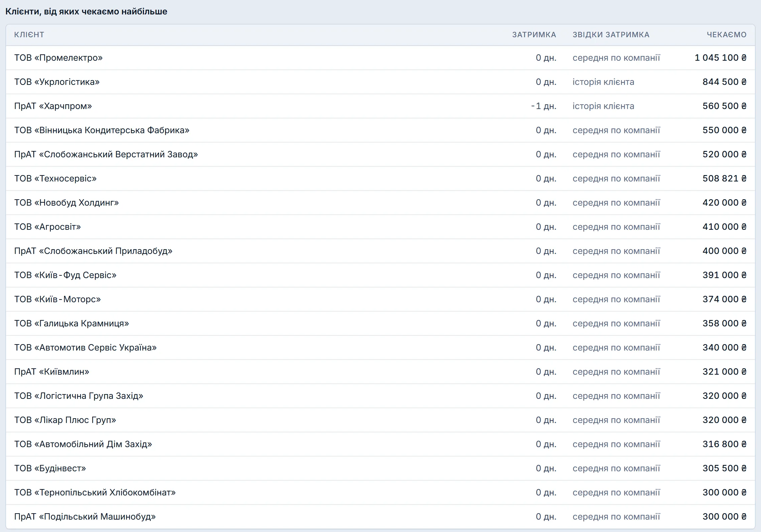This screenshot has height=532, width=761.
Task: Open ТОВ «Автомотив Сервіс Україна»
Action: [86, 348]
